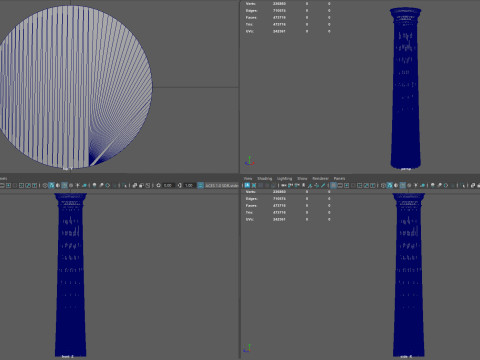The width and height of the screenshot is (480, 360).
Task: Enable safe action in front view toolbar
Action: coord(28,185)
